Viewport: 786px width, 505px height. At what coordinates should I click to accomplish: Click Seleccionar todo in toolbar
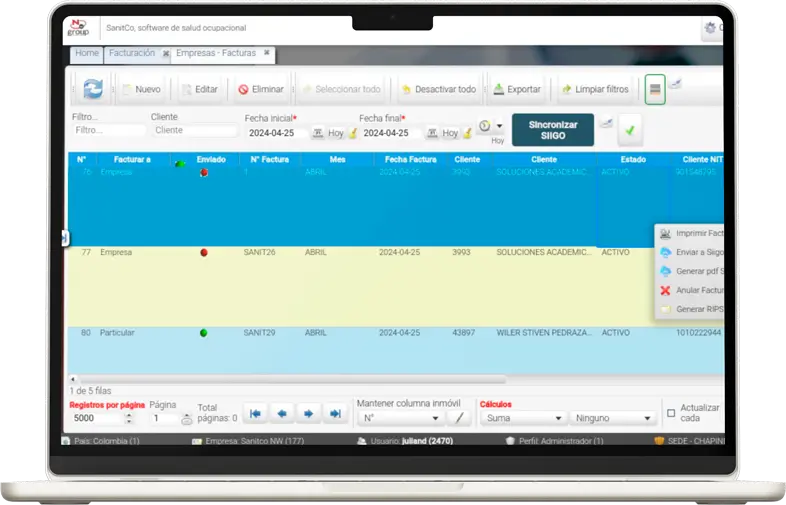[342, 89]
